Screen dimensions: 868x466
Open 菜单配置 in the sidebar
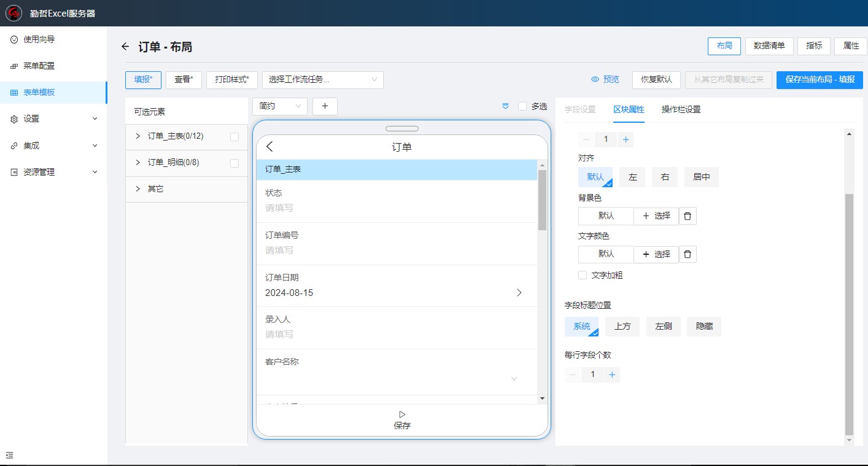point(39,66)
